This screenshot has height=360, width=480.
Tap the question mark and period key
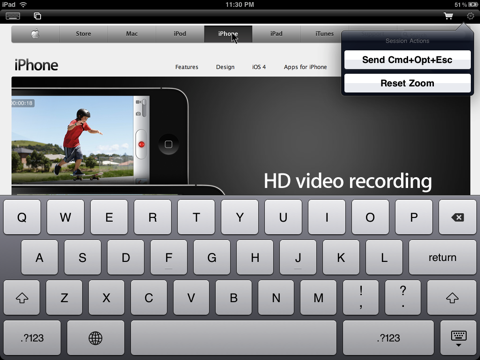pos(403,298)
